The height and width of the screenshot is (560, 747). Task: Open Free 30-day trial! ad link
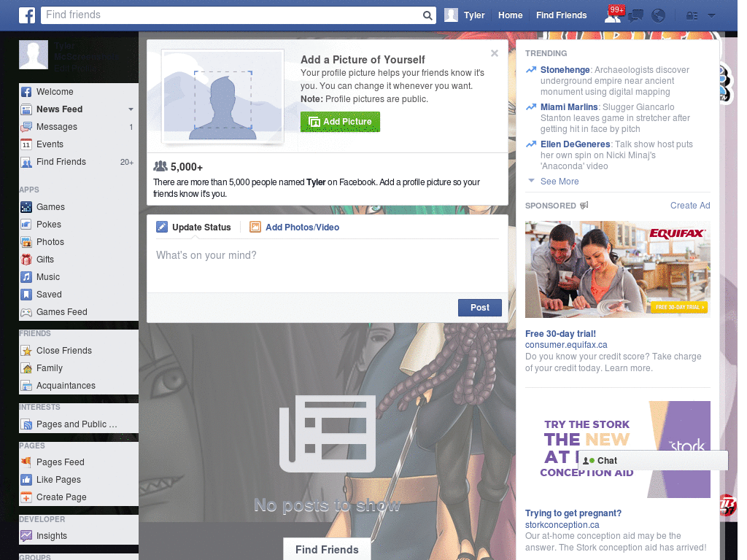560,334
